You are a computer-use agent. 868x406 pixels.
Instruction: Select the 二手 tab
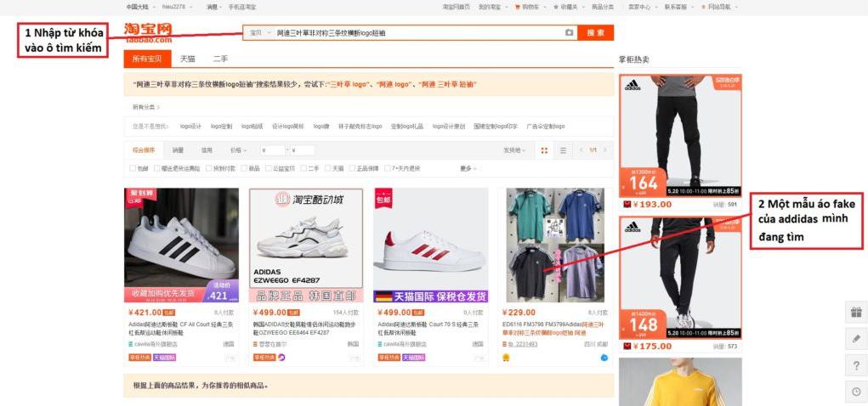point(220,59)
